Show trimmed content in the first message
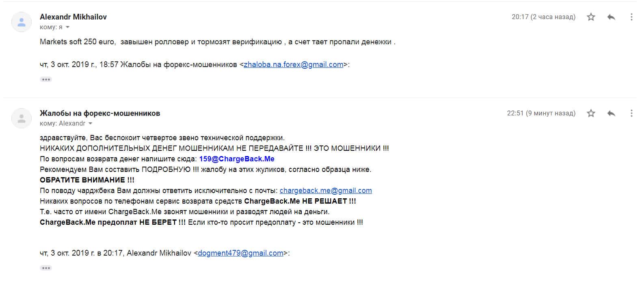This screenshot has height=293, width=644. point(46,79)
